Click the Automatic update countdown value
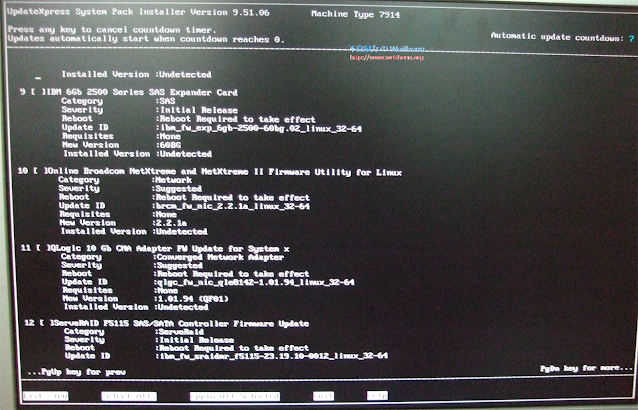The height and width of the screenshot is (410, 638). pyautogui.click(x=631, y=38)
